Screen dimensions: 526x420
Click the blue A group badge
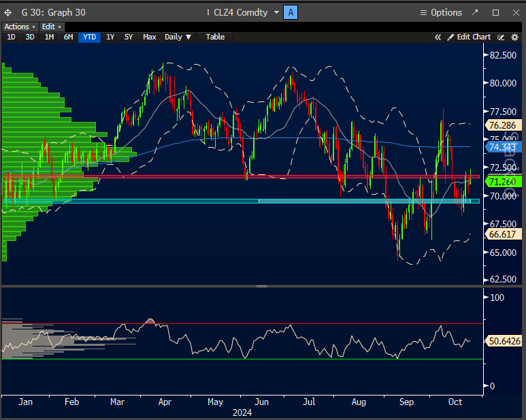click(x=291, y=12)
